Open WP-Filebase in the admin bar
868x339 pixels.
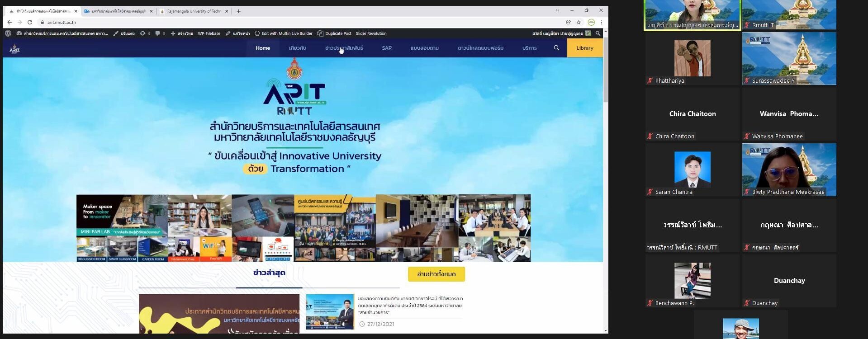point(209,33)
